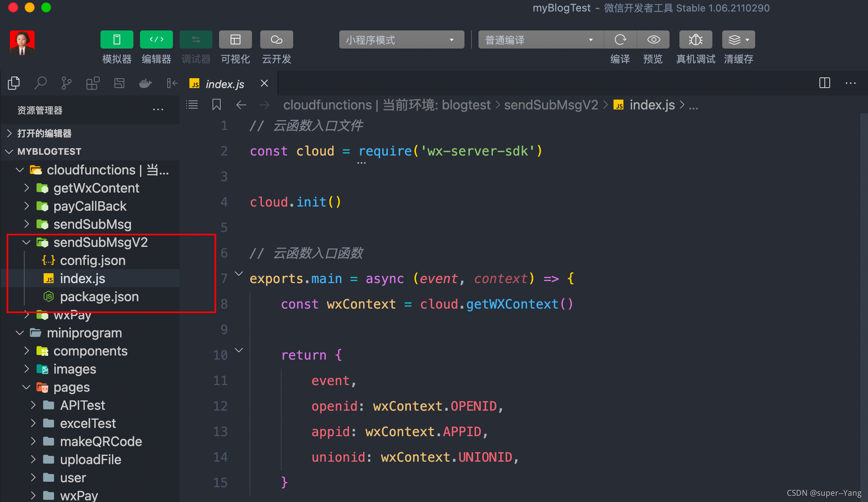Open the cloud development (云开发) console
Image resolution: width=868 pixels, height=502 pixels.
point(276,40)
